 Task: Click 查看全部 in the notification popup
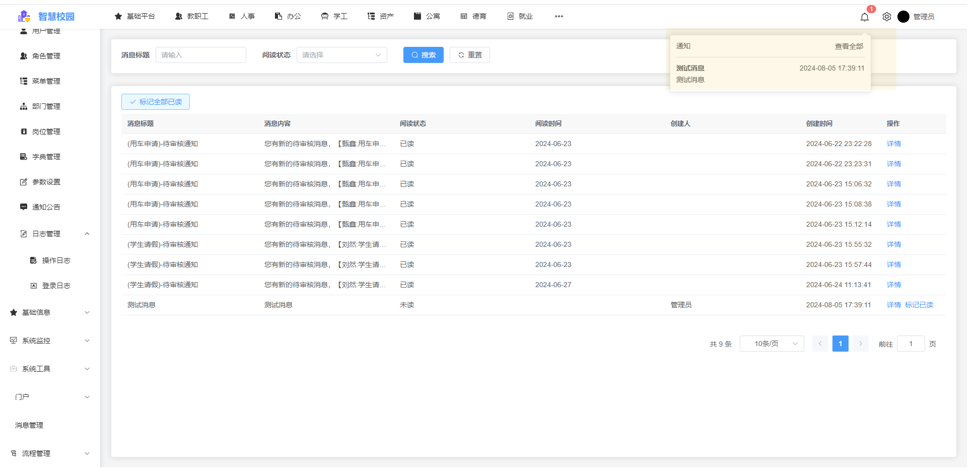click(849, 46)
